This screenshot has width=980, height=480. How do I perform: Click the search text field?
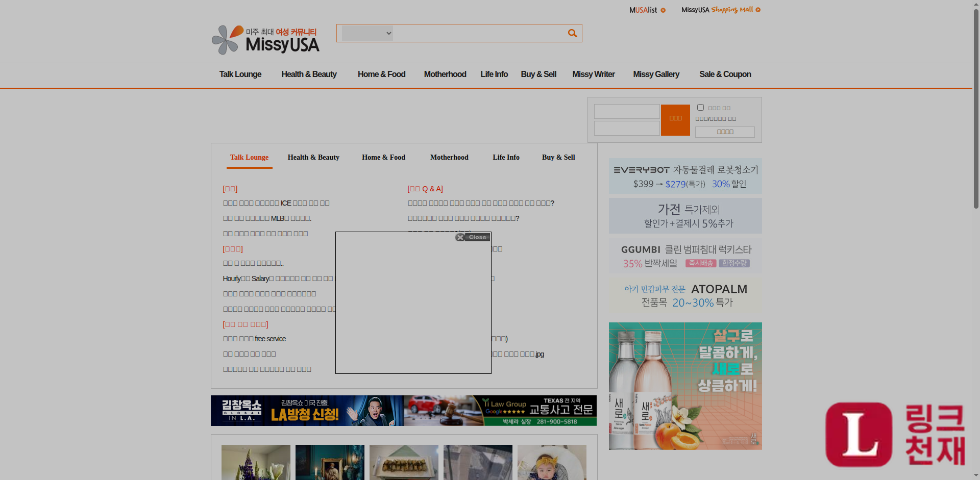point(479,33)
